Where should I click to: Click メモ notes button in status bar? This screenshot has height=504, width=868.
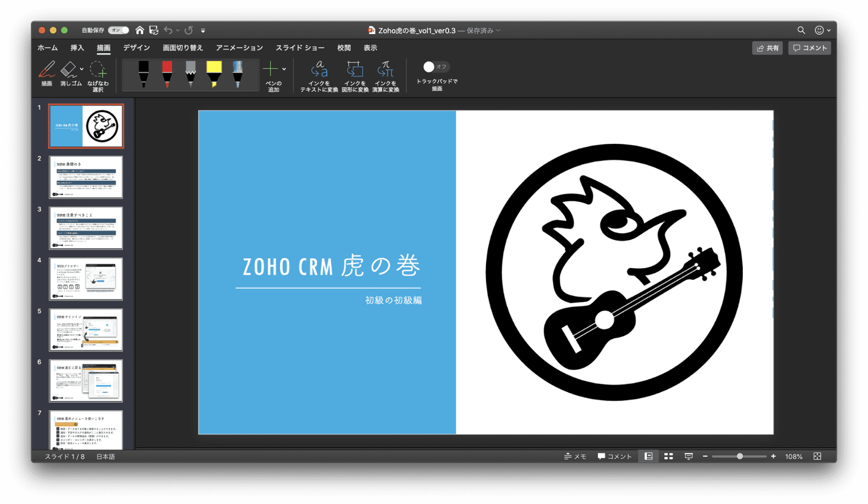575,456
